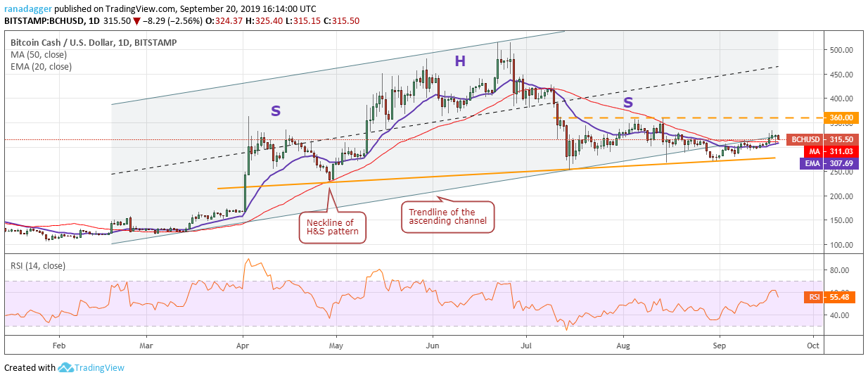The image size is (868, 380).
Task: Click the Jul date axis label
Action: 526,346
